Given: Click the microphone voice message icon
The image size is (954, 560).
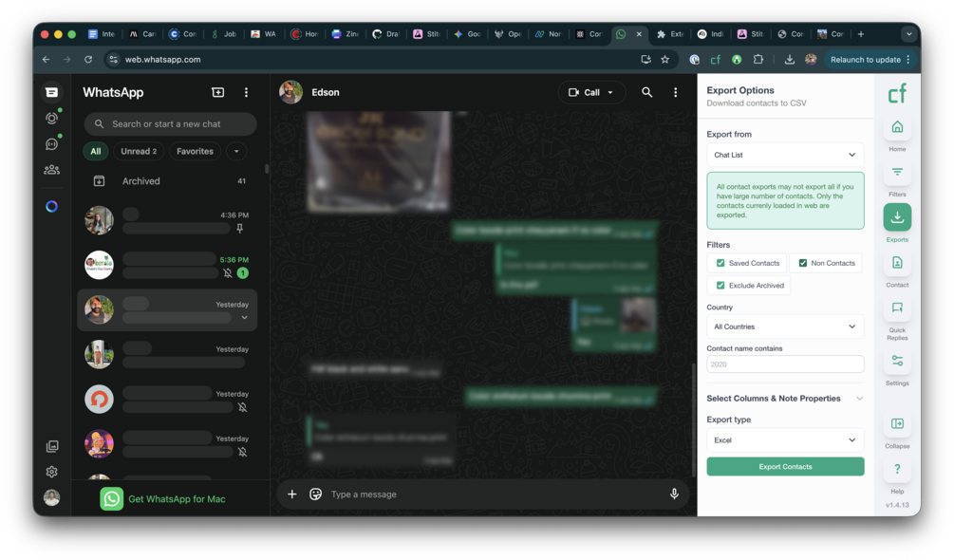Looking at the screenshot, I should [x=674, y=495].
